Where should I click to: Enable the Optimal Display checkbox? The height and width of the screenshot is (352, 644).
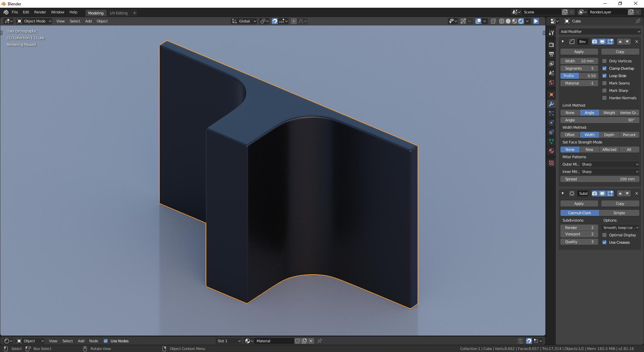pos(604,235)
